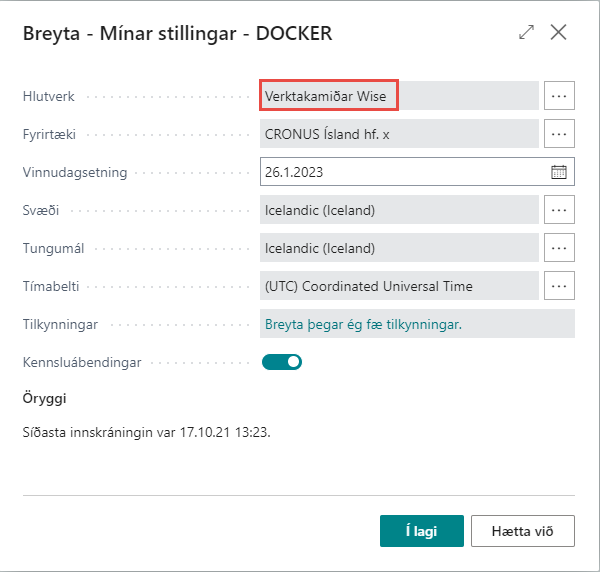Open the Svæði lookup ellipsis button
The width and height of the screenshot is (600, 572).
[x=559, y=210]
